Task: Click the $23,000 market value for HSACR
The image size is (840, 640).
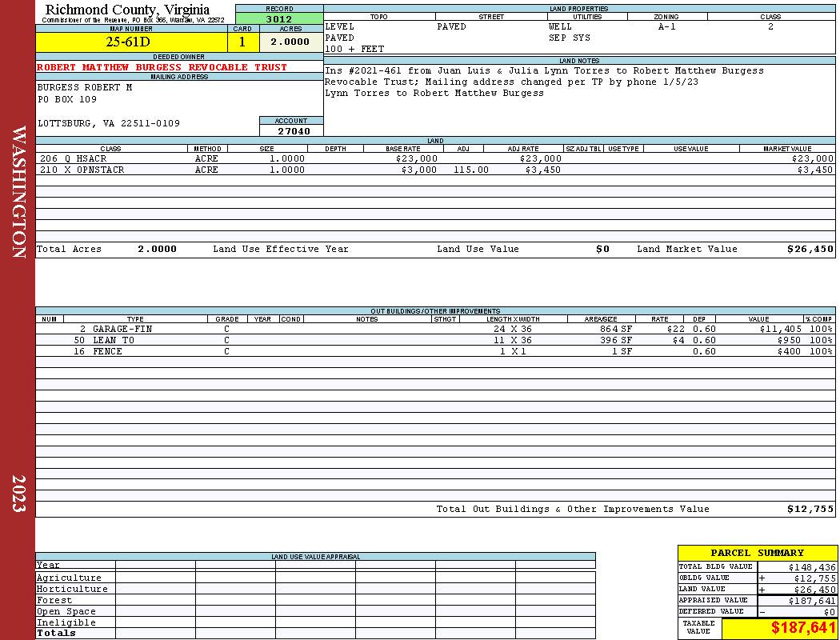Action: point(812,158)
